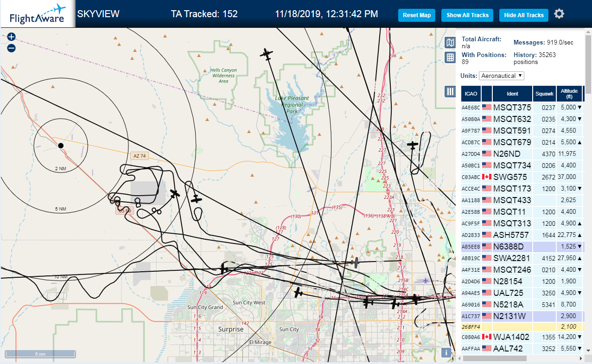The width and height of the screenshot is (592, 364).
Task: Click the Lake Pleasant Regional Park label
Action: [x=292, y=105]
